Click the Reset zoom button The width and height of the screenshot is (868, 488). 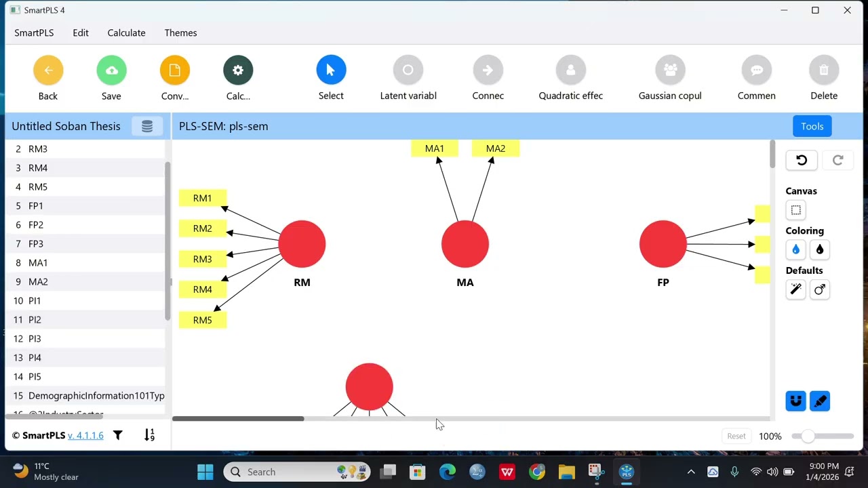[736, 436]
